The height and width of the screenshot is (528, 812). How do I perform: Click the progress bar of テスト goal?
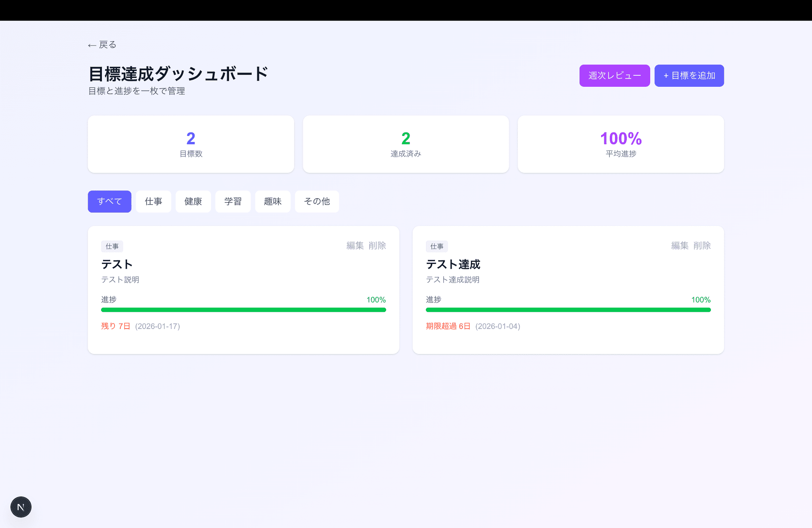(243, 310)
